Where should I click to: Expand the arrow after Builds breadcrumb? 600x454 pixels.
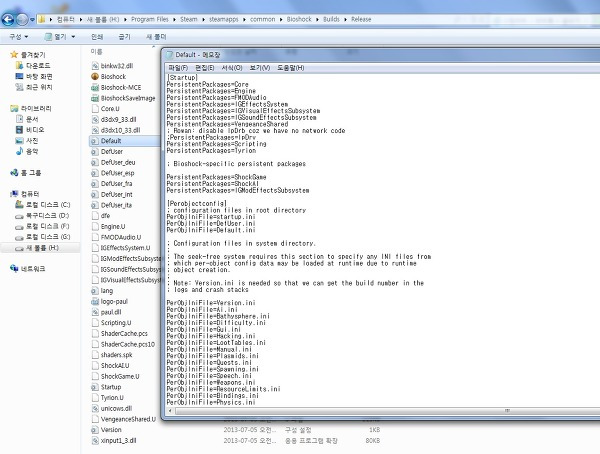click(x=345, y=19)
